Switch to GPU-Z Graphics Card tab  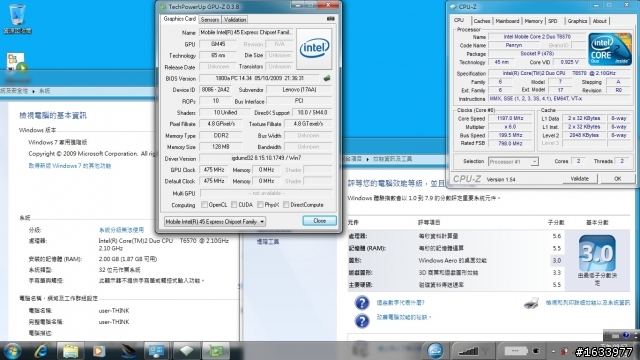(x=180, y=19)
